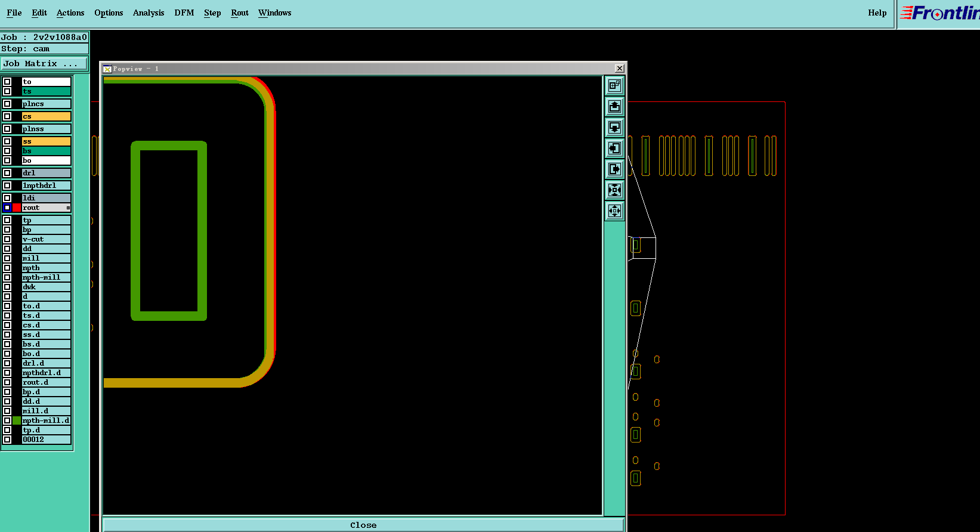Click the Popview pan right icon
Screen dimensions: 980x532
[x=614, y=169]
